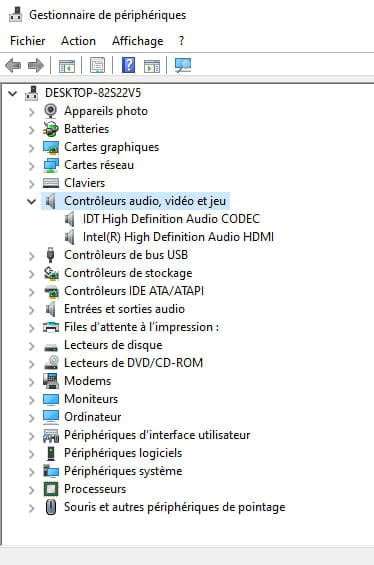Open the blue Help question-mark toolbar icon
The width and height of the screenshot is (374, 565).
(x=128, y=65)
